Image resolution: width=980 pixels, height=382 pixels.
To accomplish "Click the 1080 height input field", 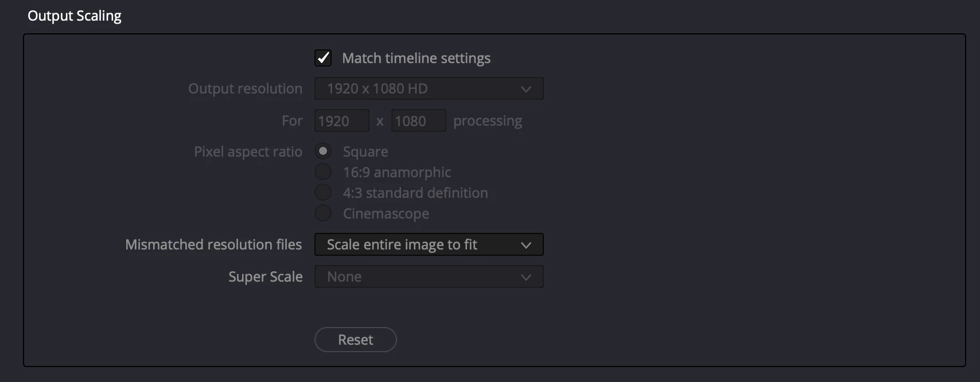I will [x=418, y=121].
